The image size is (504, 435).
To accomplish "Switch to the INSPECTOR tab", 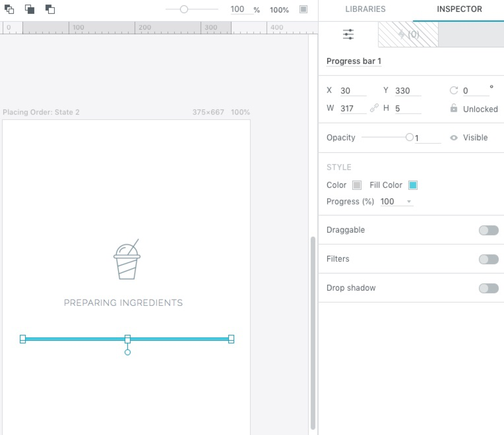I will coord(459,9).
